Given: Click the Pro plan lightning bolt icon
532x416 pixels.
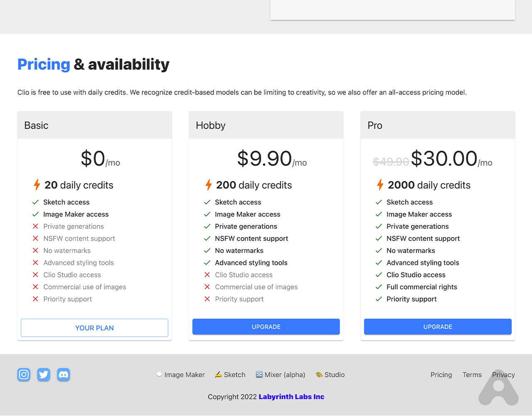Looking at the screenshot, I should [x=380, y=185].
